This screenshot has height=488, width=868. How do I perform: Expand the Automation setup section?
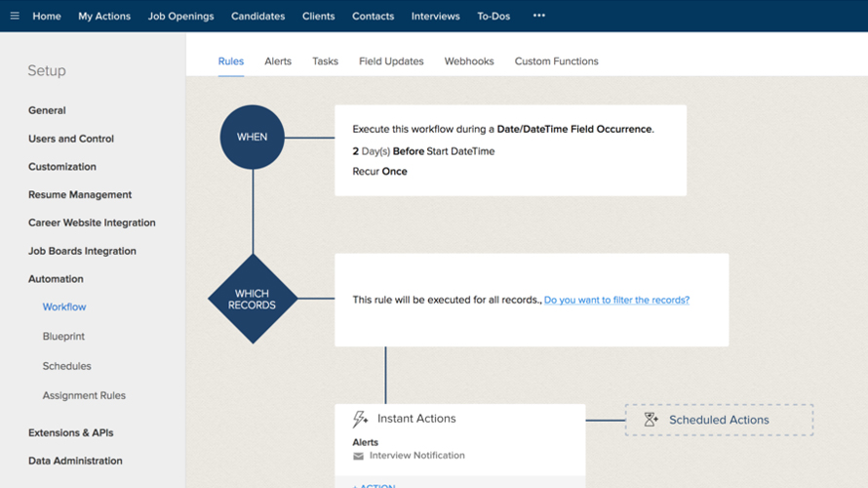click(56, 279)
